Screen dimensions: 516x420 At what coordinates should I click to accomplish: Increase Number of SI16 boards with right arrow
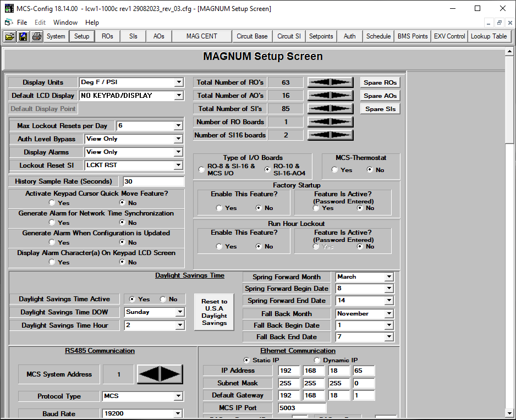(x=341, y=135)
